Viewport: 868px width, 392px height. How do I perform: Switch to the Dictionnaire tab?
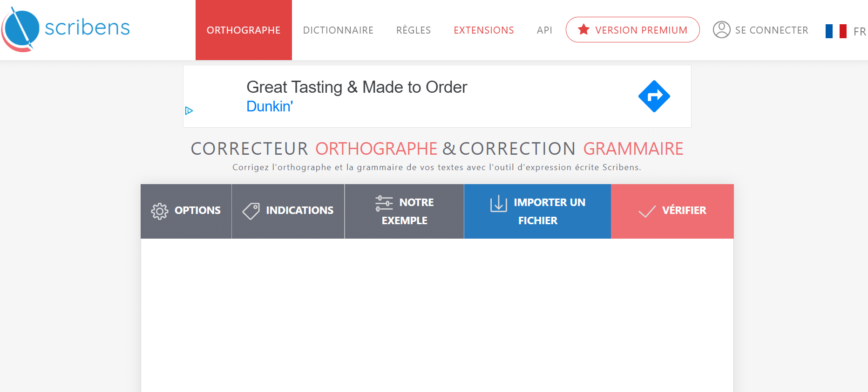click(x=338, y=29)
